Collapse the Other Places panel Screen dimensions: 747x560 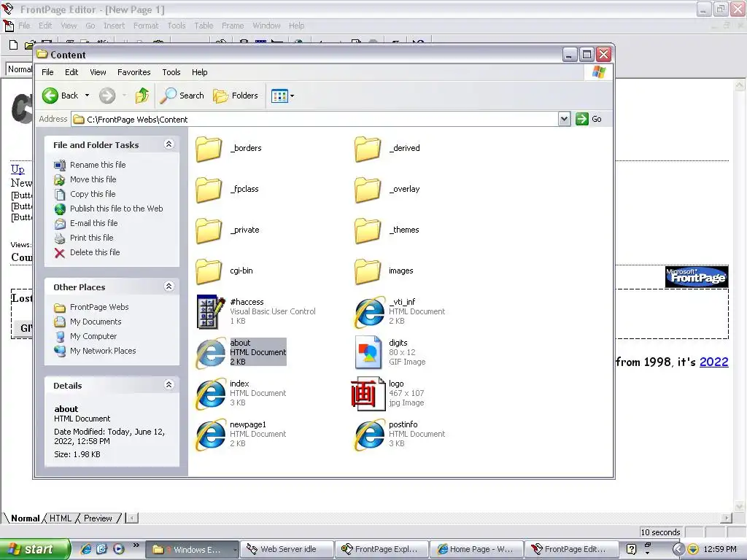[169, 287]
